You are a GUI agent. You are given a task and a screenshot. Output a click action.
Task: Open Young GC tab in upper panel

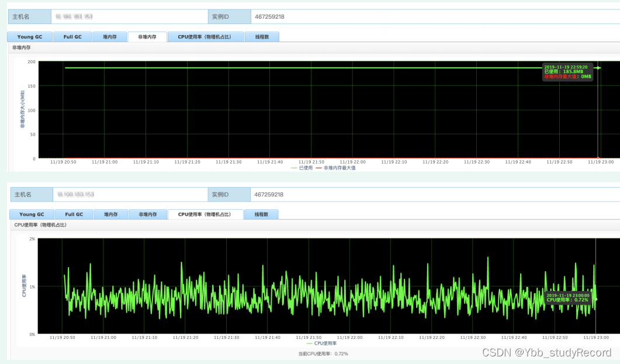pos(30,37)
